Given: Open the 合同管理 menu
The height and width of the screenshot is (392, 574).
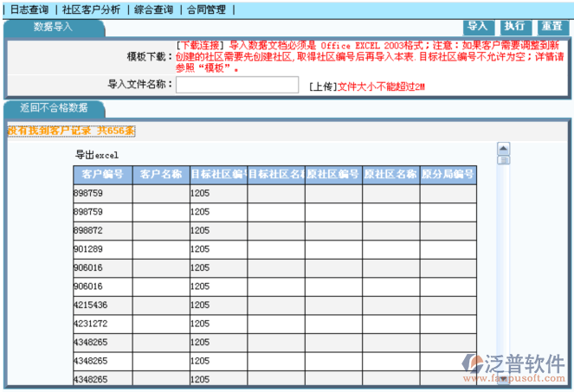Looking at the screenshot, I should pyautogui.click(x=206, y=10).
